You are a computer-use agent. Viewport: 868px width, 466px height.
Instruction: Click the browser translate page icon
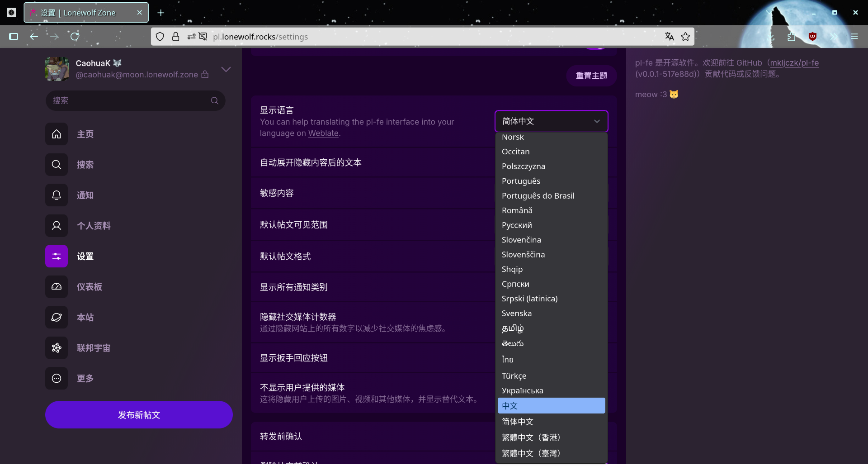(670, 37)
